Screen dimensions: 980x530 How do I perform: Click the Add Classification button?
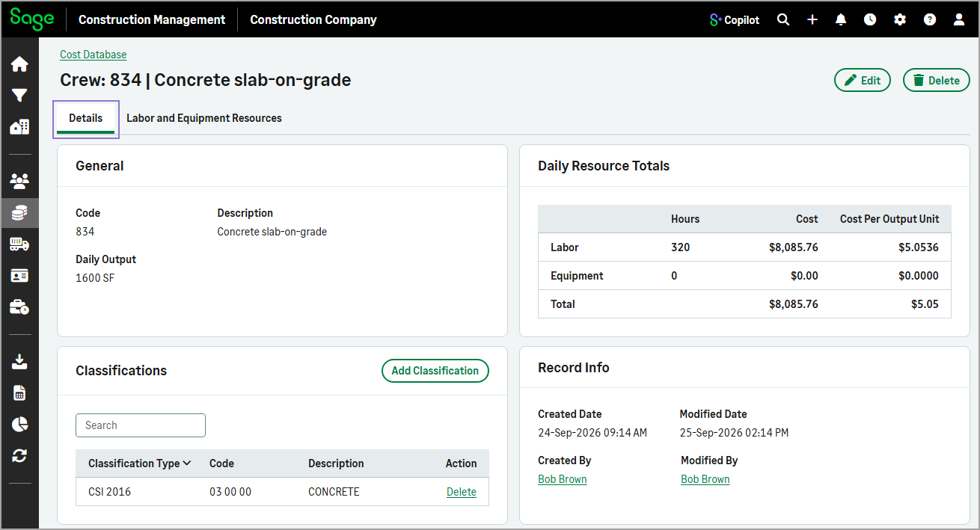tap(435, 371)
